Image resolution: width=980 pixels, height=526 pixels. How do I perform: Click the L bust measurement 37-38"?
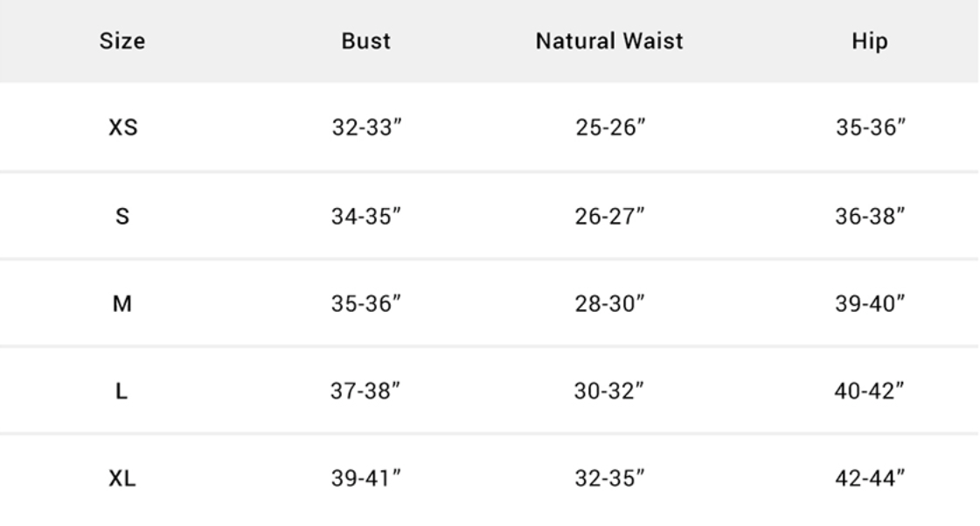pyautogui.click(x=365, y=391)
